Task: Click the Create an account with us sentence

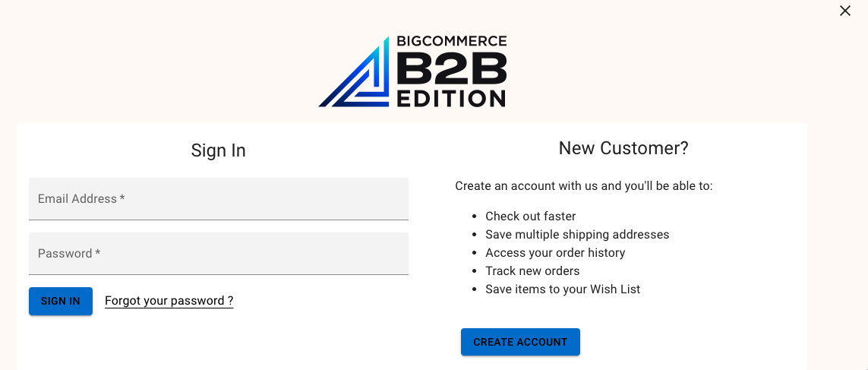Action: coord(584,185)
